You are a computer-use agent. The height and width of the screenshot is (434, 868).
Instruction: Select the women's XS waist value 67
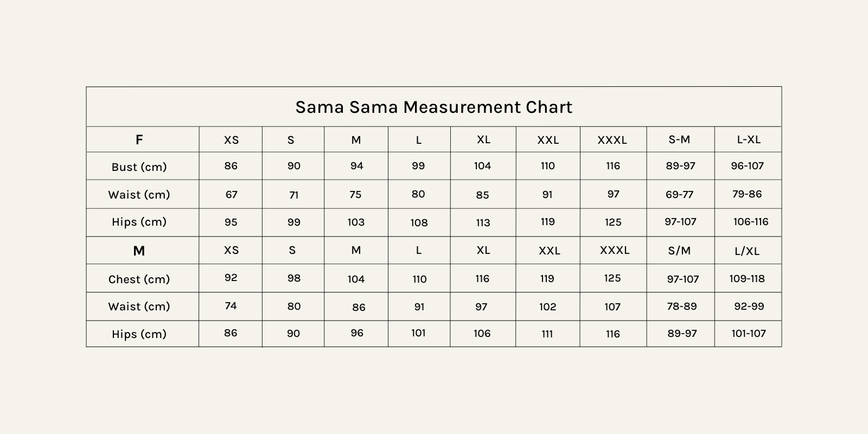232,195
